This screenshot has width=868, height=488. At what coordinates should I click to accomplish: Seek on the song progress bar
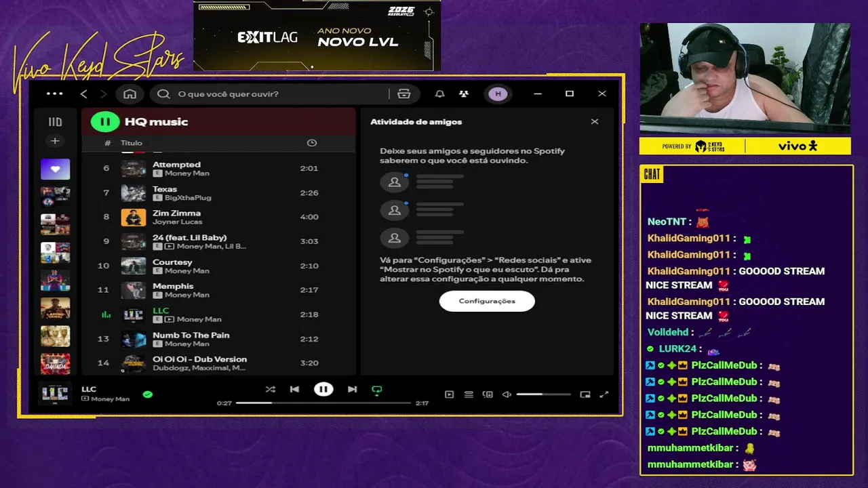click(x=323, y=403)
